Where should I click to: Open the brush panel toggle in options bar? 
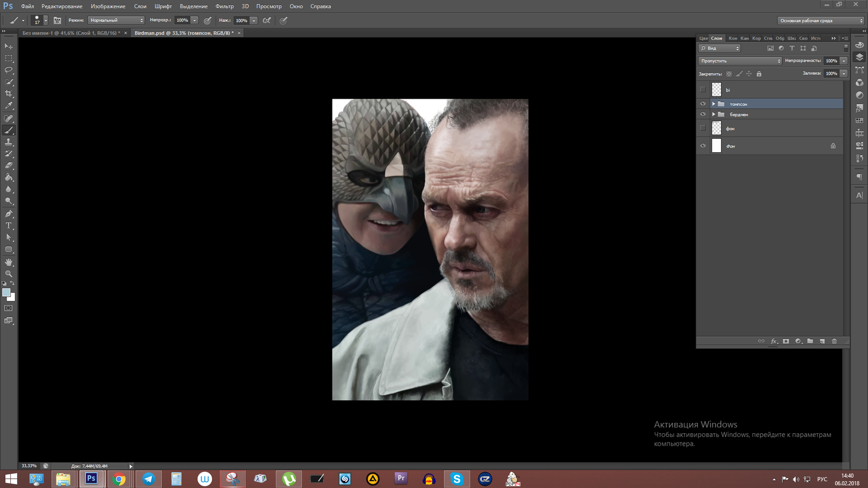point(58,21)
